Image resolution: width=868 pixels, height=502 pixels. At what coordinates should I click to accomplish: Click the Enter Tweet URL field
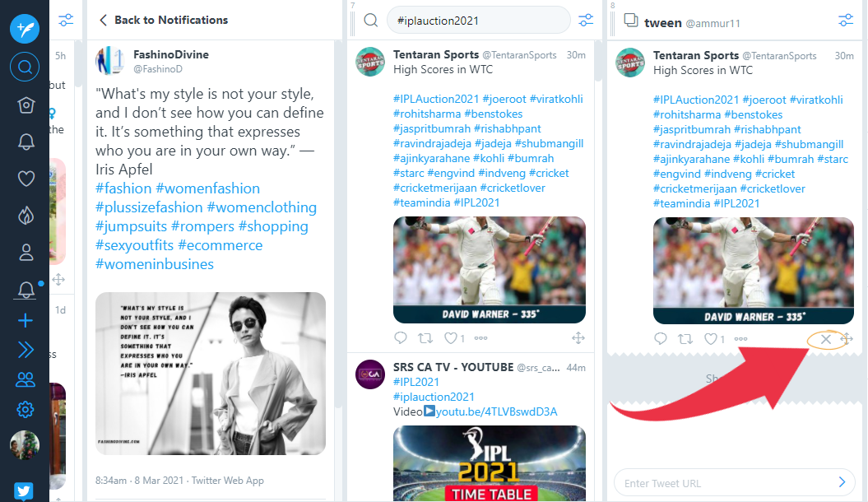[x=725, y=483]
